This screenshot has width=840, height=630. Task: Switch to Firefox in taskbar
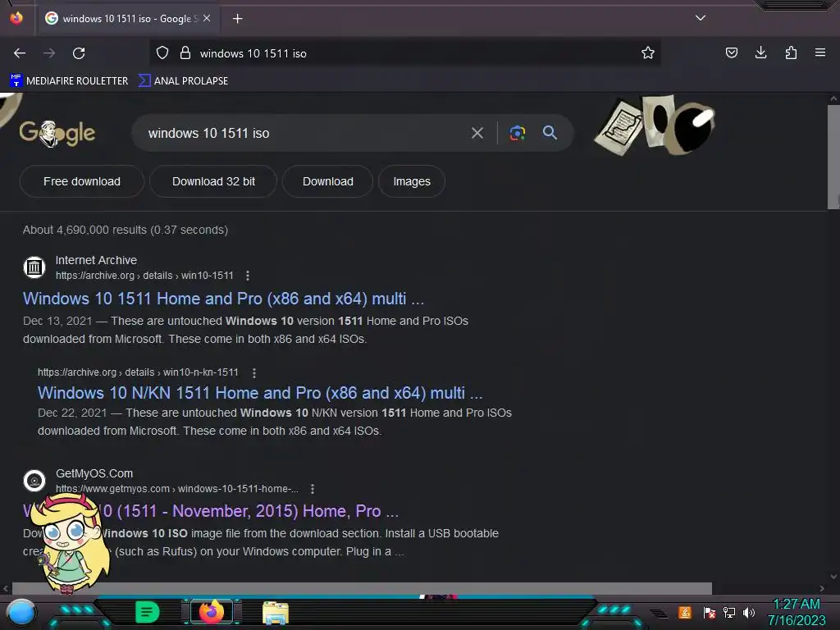click(x=212, y=612)
